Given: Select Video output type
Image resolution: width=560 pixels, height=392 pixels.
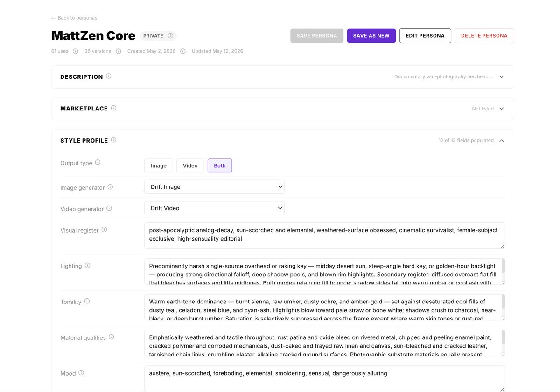Looking at the screenshot, I should 190,165.
